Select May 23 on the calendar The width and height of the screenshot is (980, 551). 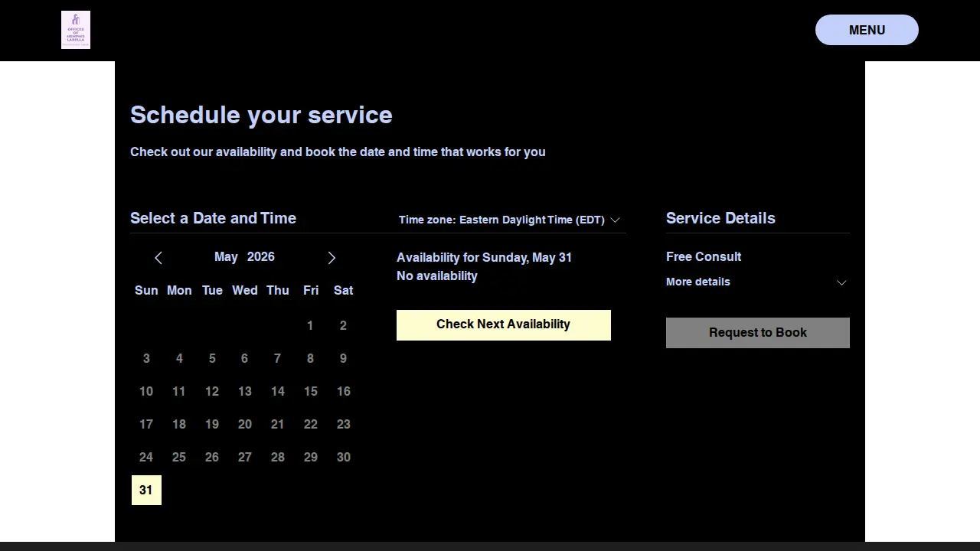[343, 424]
